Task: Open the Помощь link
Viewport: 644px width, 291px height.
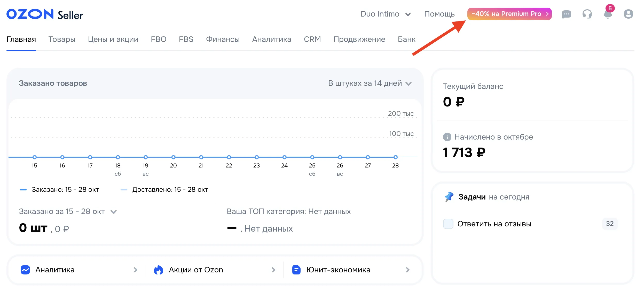Action: [x=439, y=14]
